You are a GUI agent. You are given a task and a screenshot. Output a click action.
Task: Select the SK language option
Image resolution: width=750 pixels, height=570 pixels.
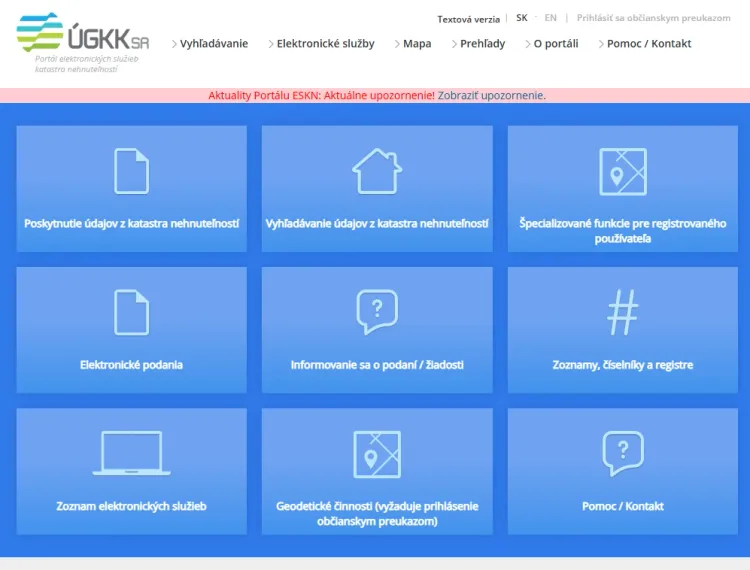click(x=522, y=18)
